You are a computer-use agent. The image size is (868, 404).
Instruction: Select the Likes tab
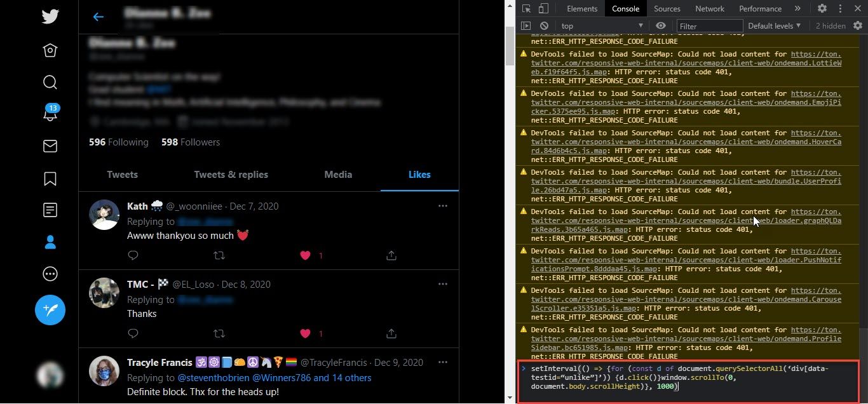click(419, 175)
